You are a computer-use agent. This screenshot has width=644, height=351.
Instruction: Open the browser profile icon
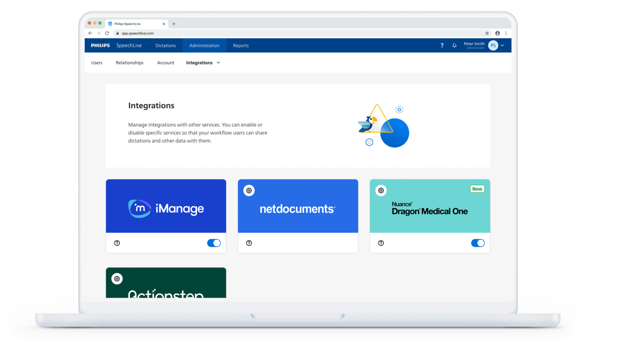pyautogui.click(x=497, y=33)
